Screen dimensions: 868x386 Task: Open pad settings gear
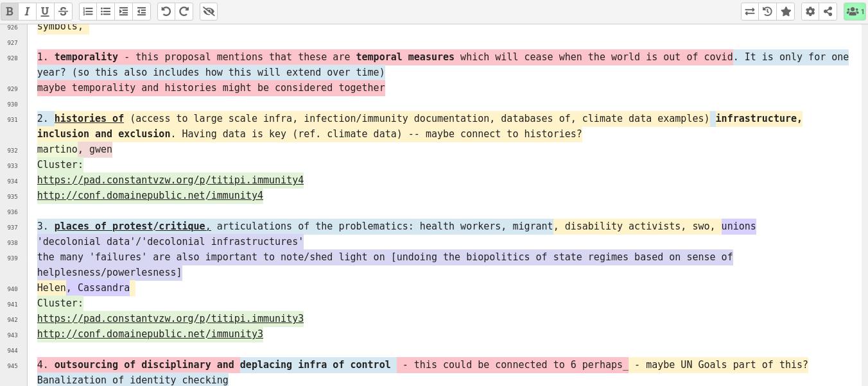(x=810, y=12)
